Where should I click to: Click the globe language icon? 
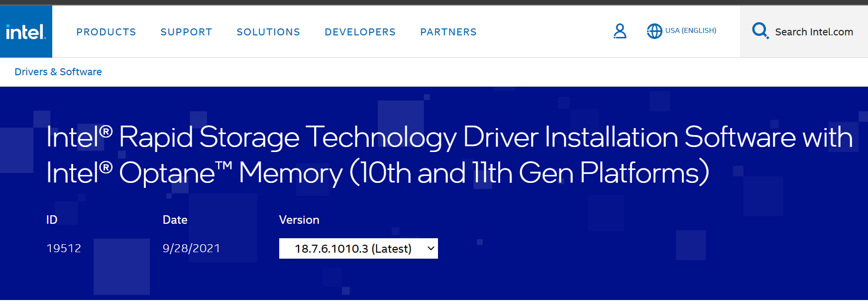(x=654, y=31)
